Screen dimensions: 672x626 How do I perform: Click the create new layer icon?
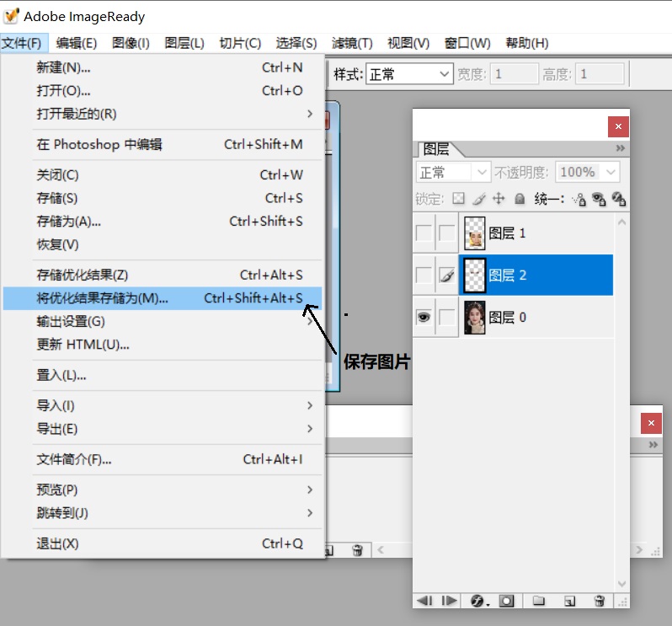(569, 601)
